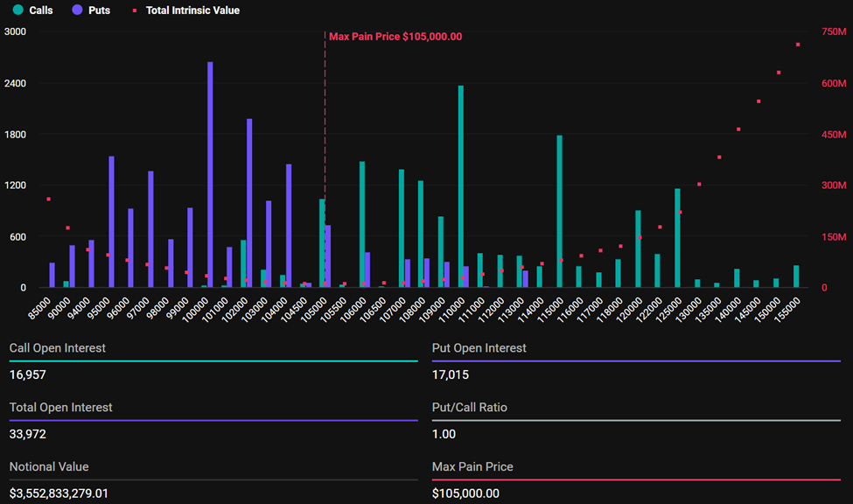
Task: Click the purple Puts legend circle
Action: click(77, 10)
